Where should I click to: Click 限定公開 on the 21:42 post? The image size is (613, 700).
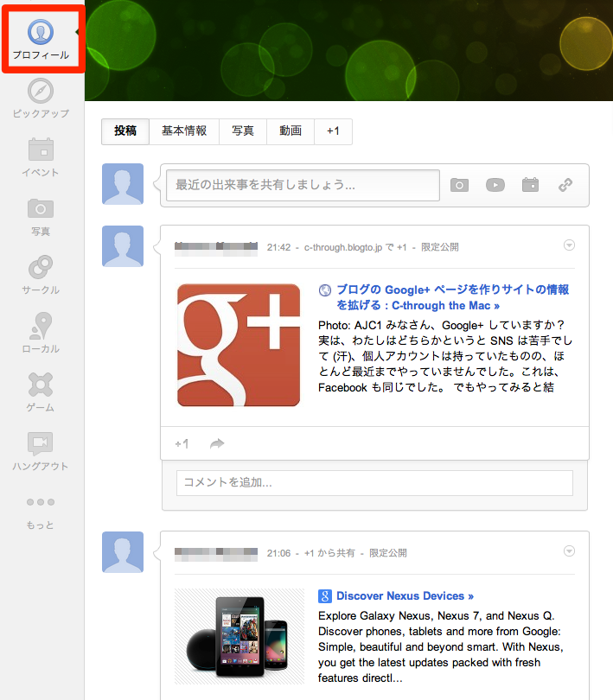pos(439,247)
